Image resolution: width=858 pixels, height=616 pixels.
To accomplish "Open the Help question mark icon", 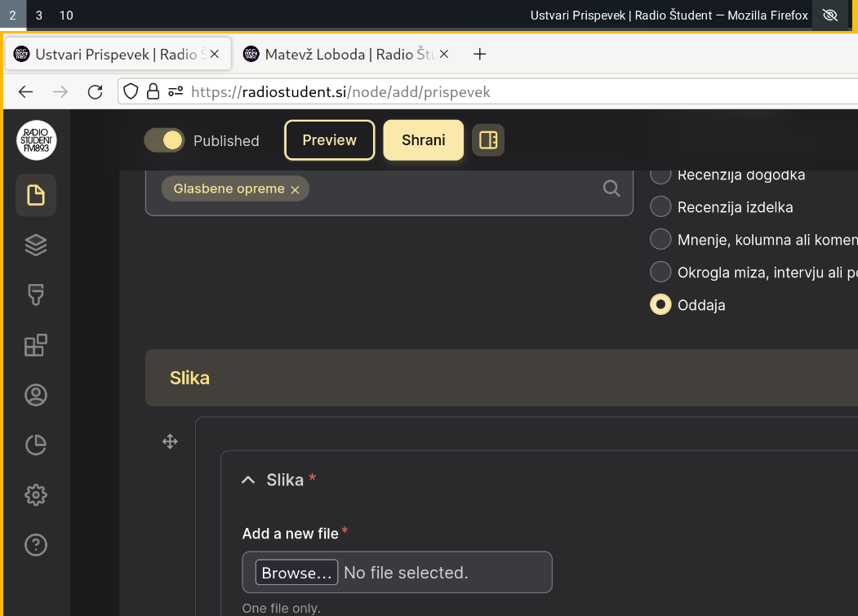I will [x=36, y=544].
